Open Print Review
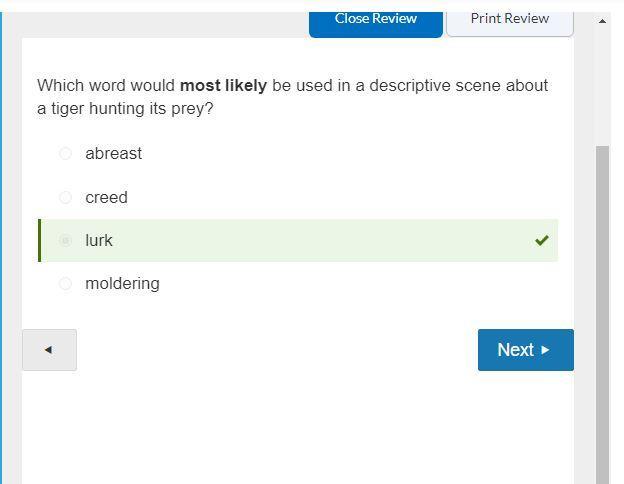Screen dimensions: 624x484 (509, 19)
